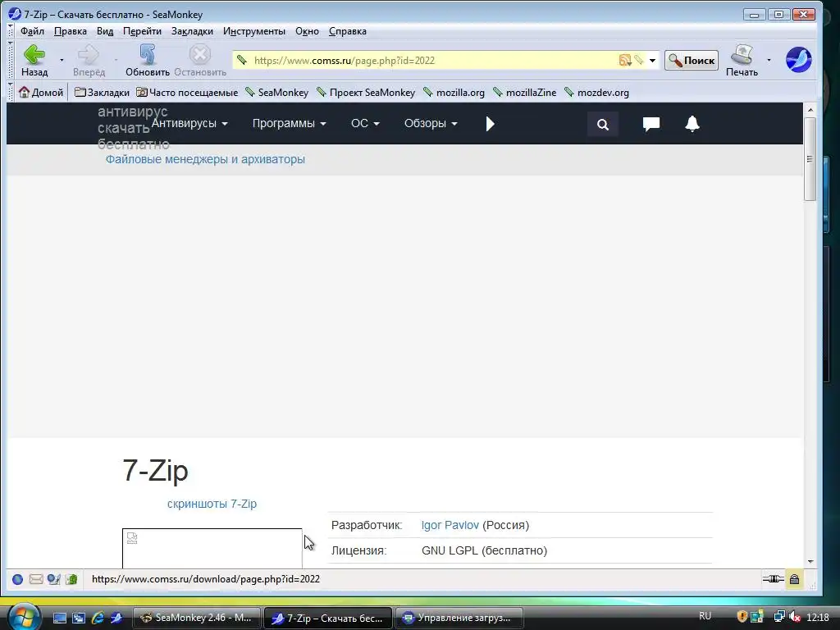This screenshot has width=840, height=630.
Task: Expand the ОС site menu
Action: pyautogui.click(x=365, y=123)
